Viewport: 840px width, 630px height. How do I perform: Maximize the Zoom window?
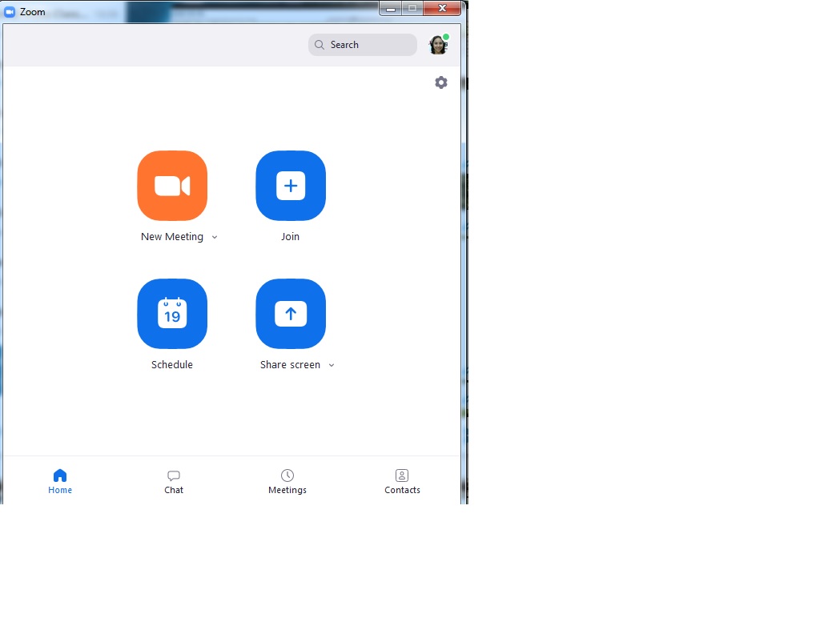pyautogui.click(x=412, y=8)
